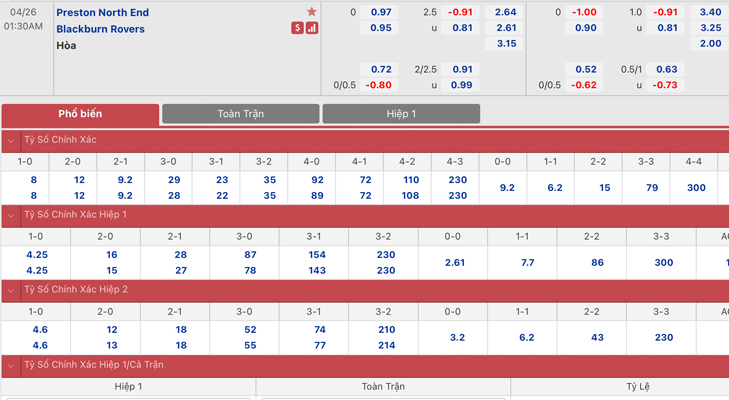Collapse the Tỷ Số Chính Xác Hiệp 2 section
The height and width of the screenshot is (400, 729).
[11, 290]
